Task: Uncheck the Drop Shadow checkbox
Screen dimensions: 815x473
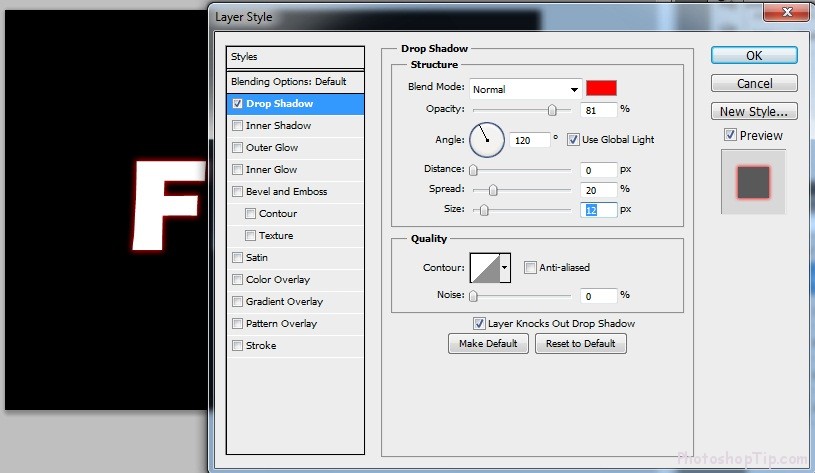Action: click(x=238, y=103)
